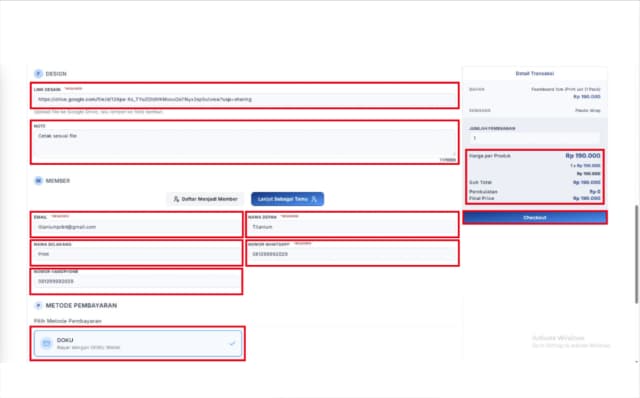The image size is (640, 398).
Task: Click the Google Drive upload hint text
Action: coord(98,112)
